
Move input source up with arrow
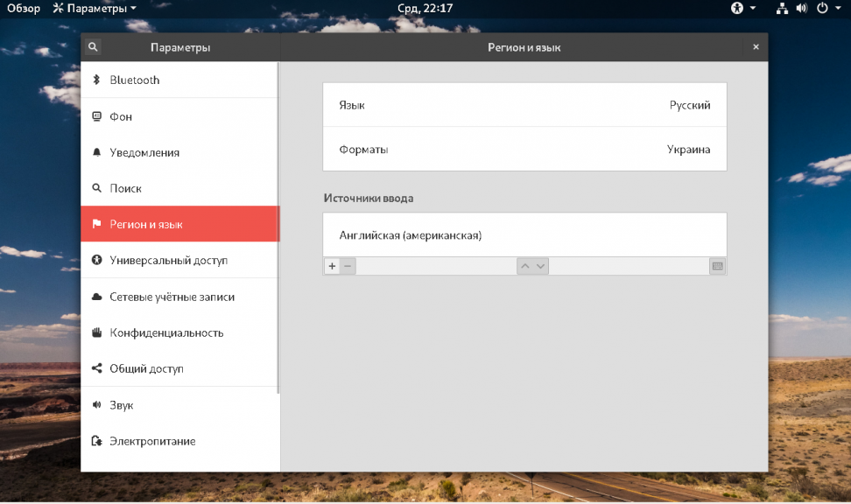[x=524, y=266]
